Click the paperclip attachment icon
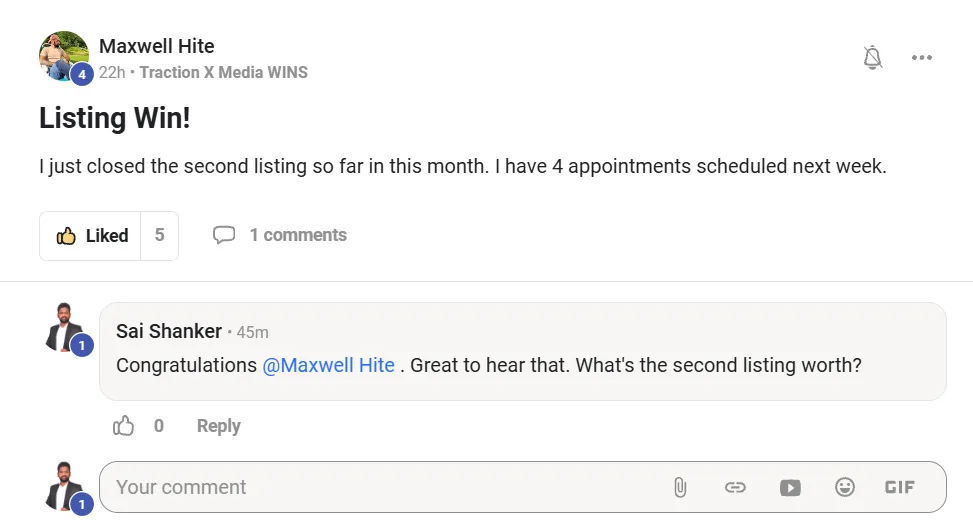 [680, 487]
